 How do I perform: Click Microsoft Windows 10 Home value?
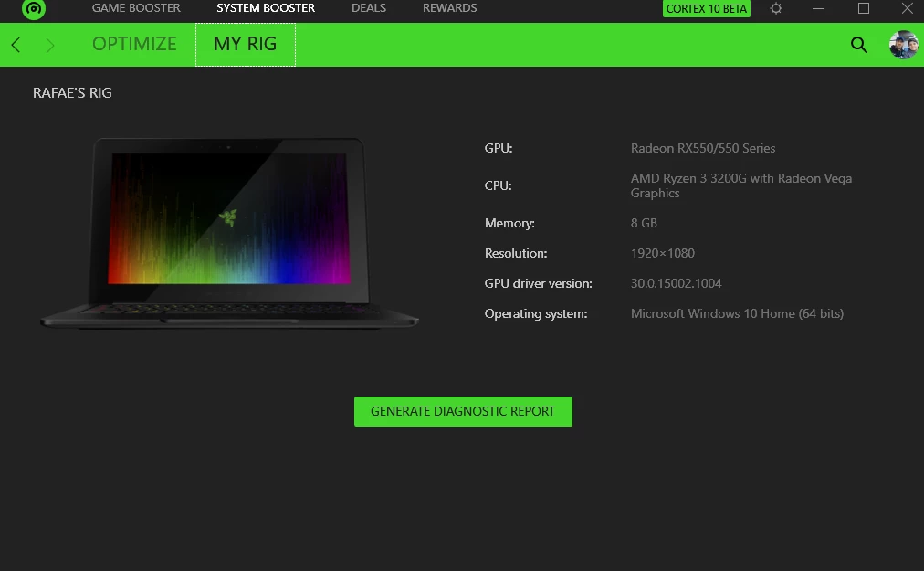[x=737, y=313]
